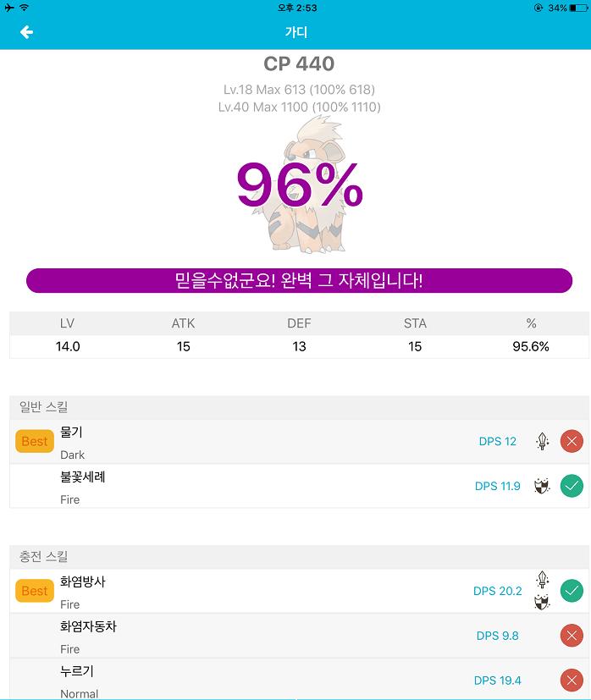Viewport: 591px width, 700px height.
Task: Select the 불꽃세례 Fire skill row
Action: click(x=254, y=487)
